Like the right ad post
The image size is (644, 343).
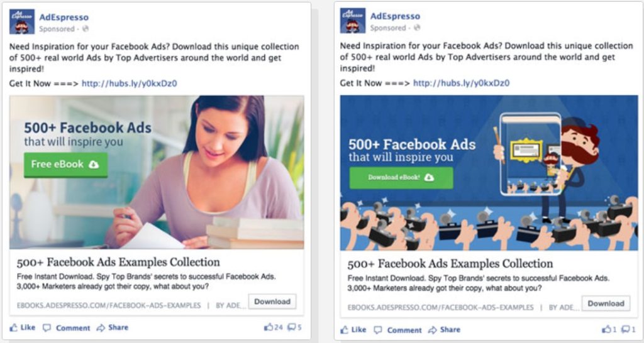click(x=353, y=330)
